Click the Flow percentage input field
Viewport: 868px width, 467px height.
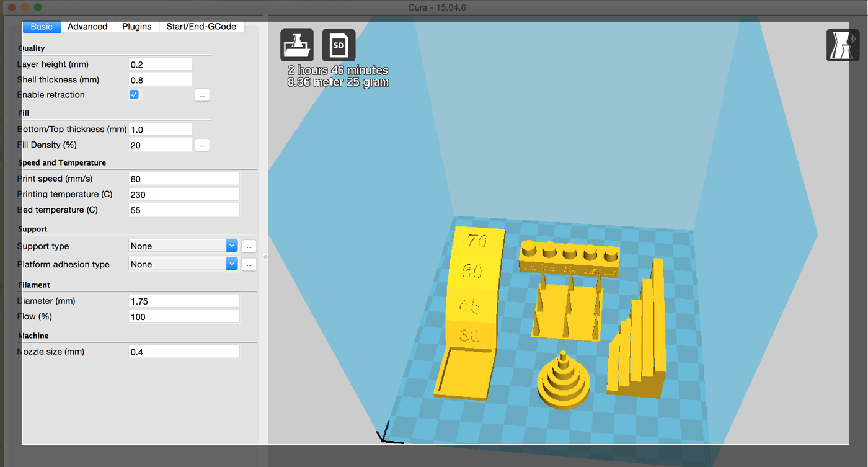coord(184,317)
